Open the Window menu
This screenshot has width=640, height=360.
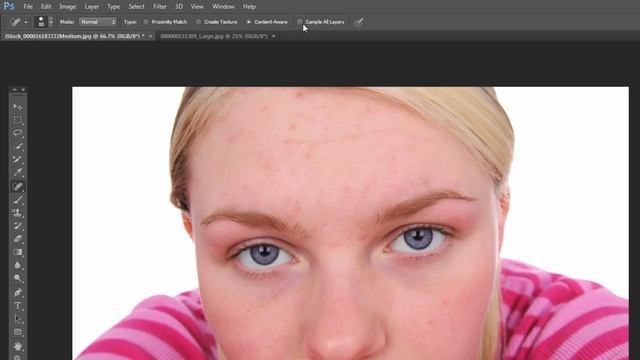point(223,7)
